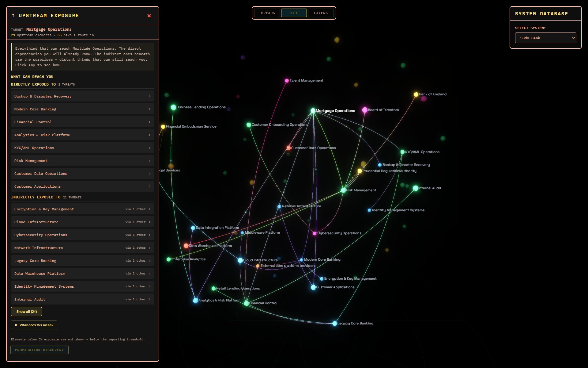Open the Financial Control list row

tap(83, 122)
